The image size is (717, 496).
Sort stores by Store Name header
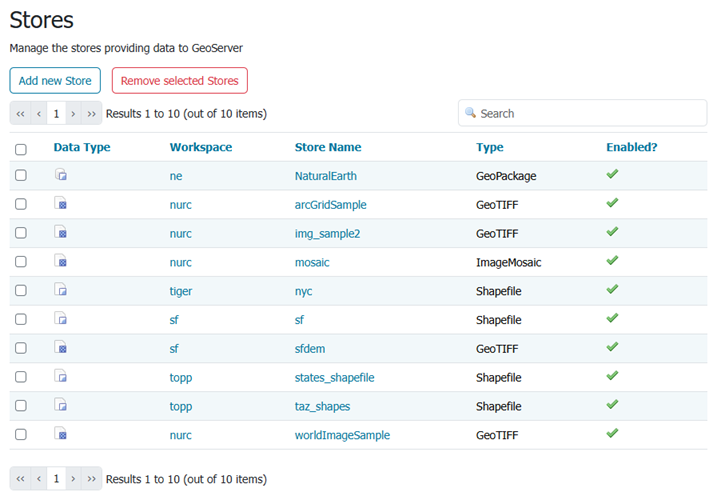tap(327, 147)
